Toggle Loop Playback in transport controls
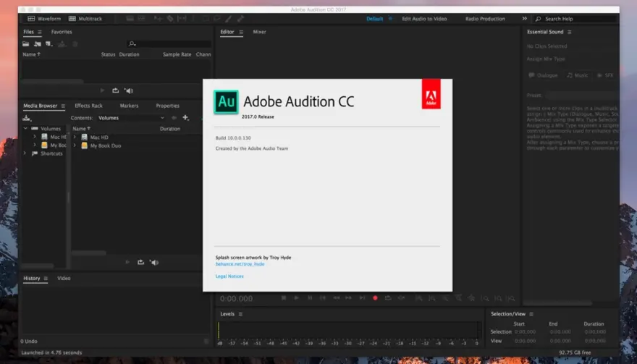637x364 pixels. coord(388,298)
